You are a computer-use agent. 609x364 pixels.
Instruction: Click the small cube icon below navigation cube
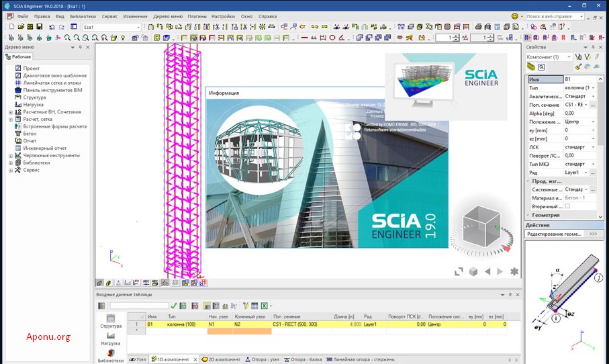coord(473,271)
